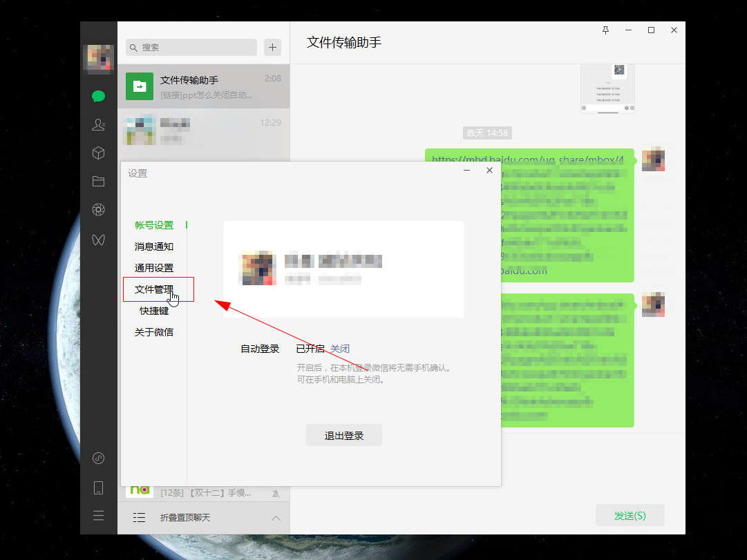The image size is (747, 560).
Task: Open the Channels butterfly icon
Action: coord(98,240)
